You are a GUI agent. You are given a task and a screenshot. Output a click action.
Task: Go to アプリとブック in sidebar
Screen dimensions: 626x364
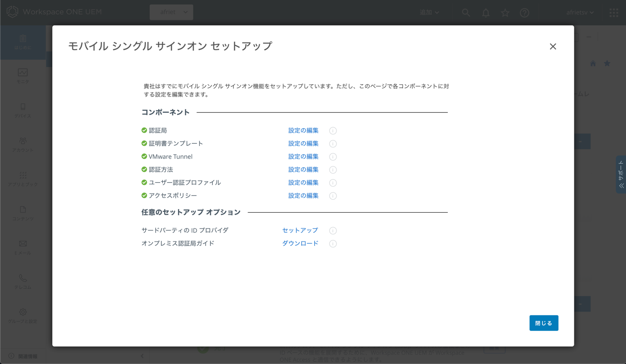(23, 179)
